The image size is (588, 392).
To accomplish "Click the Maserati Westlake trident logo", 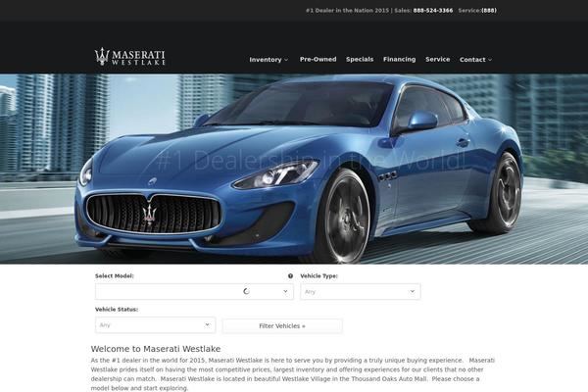I will tap(129, 57).
